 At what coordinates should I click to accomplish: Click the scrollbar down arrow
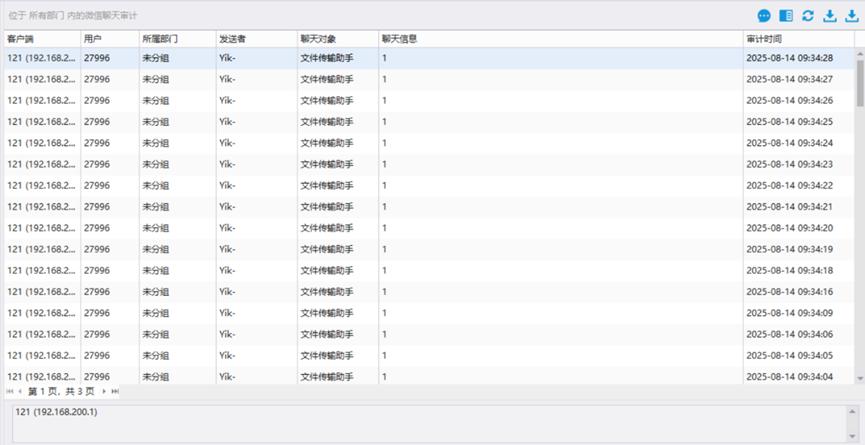[x=860, y=377]
